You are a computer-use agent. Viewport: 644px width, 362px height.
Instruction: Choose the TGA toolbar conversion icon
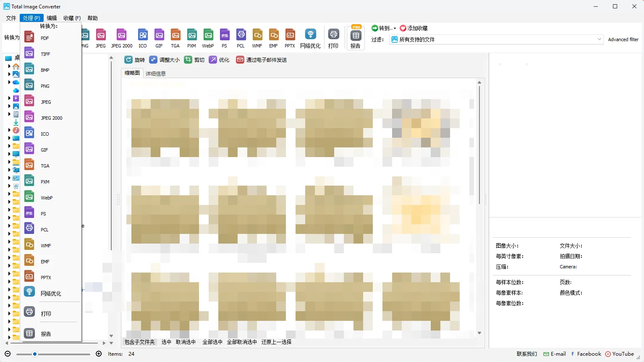tap(175, 38)
